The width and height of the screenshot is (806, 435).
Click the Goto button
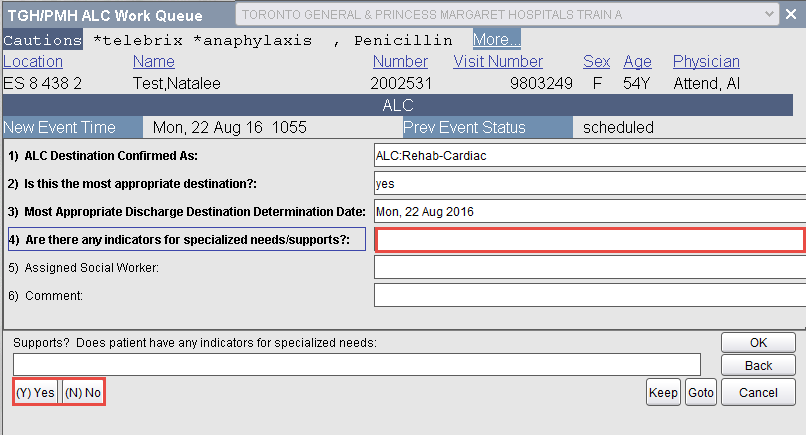point(701,393)
